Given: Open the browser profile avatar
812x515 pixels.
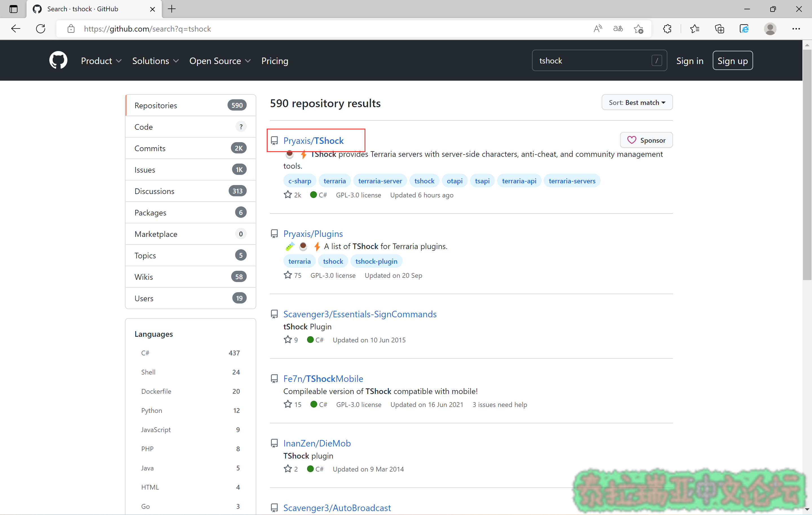Looking at the screenshot, I should (770, 29).
